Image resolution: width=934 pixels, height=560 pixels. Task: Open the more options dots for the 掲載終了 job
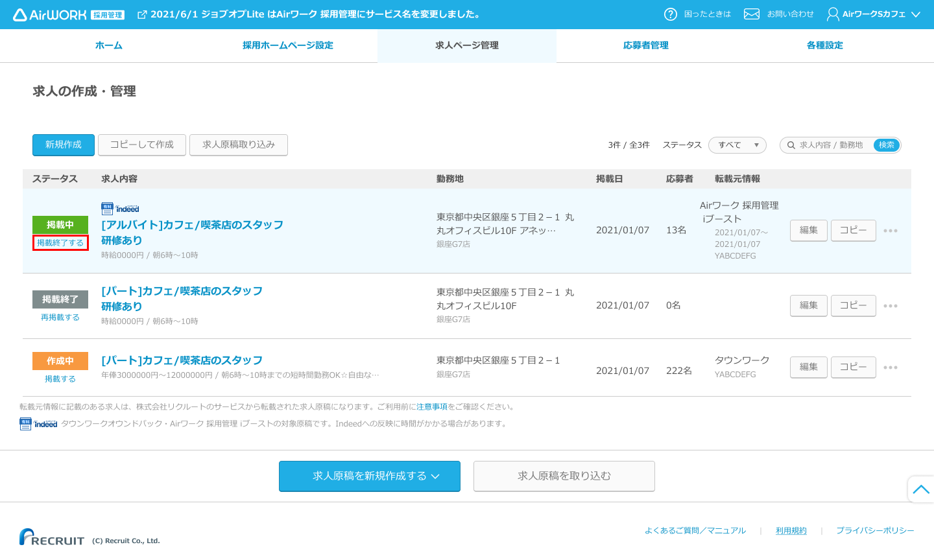tap(891, 306)
